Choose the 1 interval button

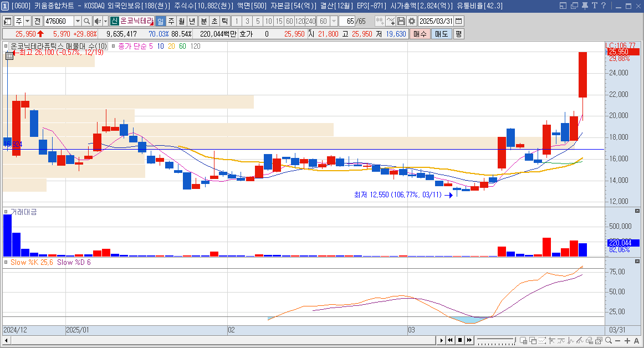[x=237, y=21]
